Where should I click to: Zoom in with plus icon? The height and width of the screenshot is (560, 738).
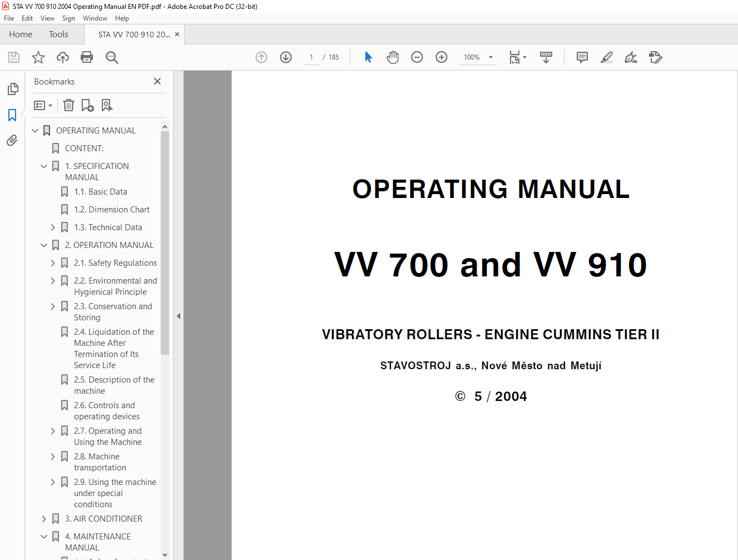pos(442,57)
